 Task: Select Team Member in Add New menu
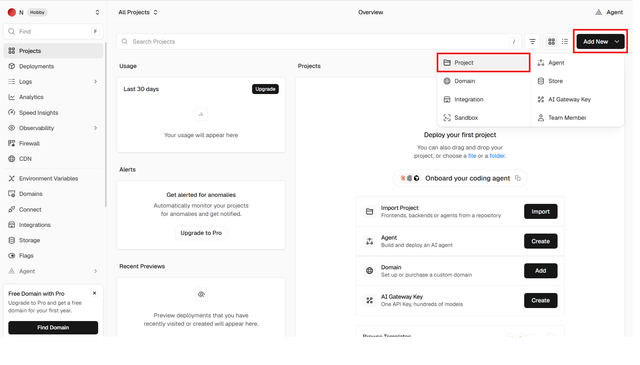[577, 118]
